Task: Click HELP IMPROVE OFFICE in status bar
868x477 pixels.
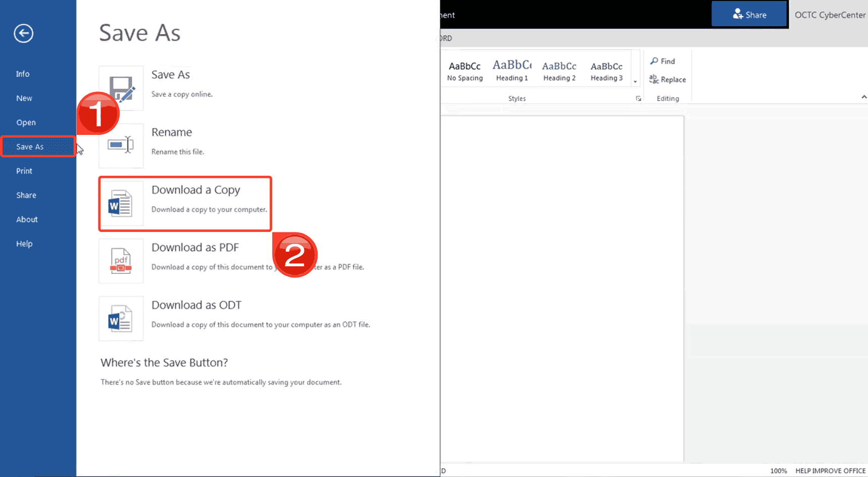Action: 830,470
